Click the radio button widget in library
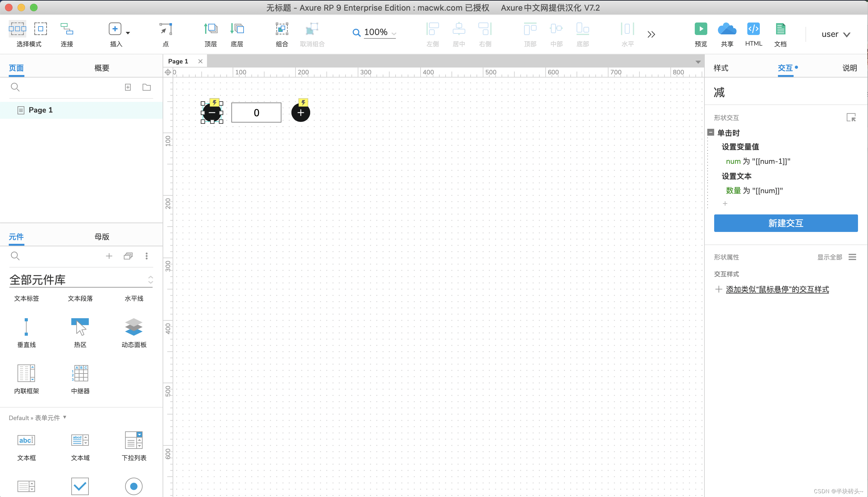The image size is (868, 497). (x=134, y=486)
